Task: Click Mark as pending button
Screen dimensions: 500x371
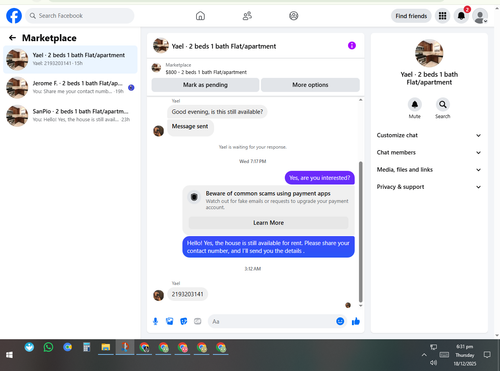Action: (x=205, y=85)
